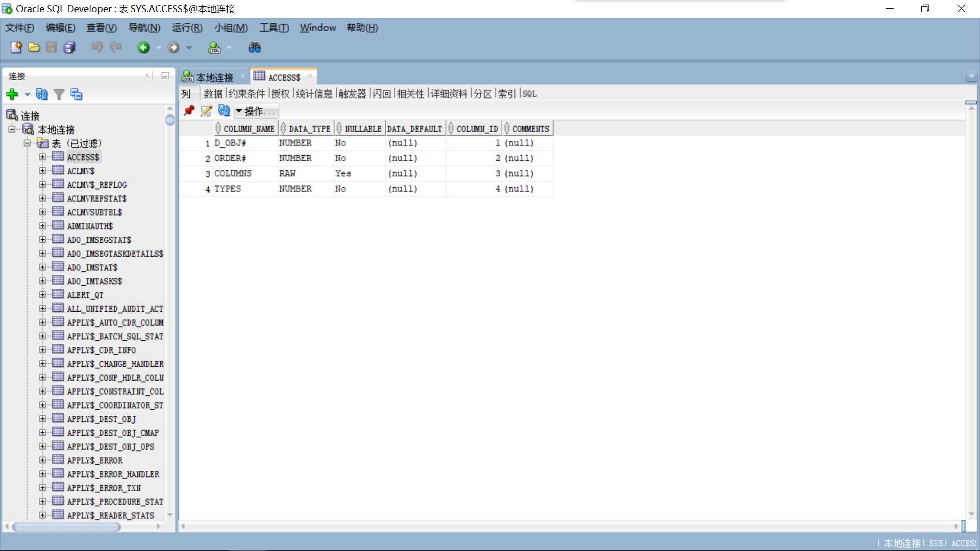Click the Save All toolbar icon
The height and width of the screenshot is (551, 980).
coord(69,47)
